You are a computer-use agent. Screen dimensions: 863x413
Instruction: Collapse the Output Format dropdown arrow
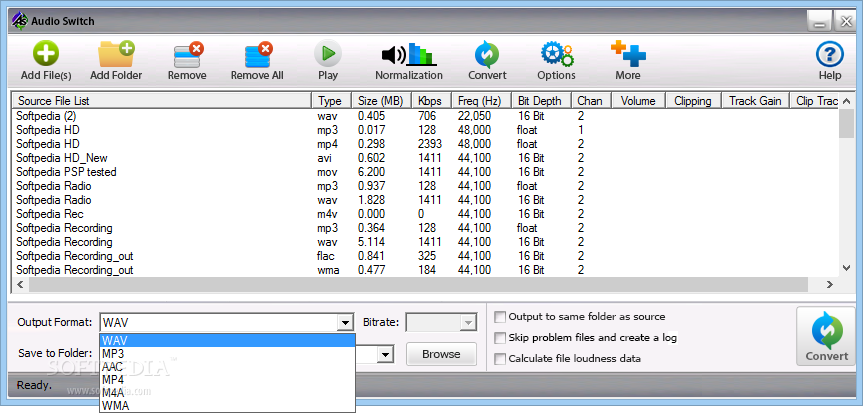[x=345, y=323]
